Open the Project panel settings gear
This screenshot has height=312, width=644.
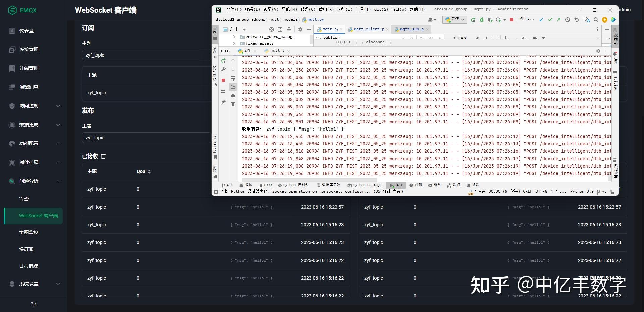point(300,29)
